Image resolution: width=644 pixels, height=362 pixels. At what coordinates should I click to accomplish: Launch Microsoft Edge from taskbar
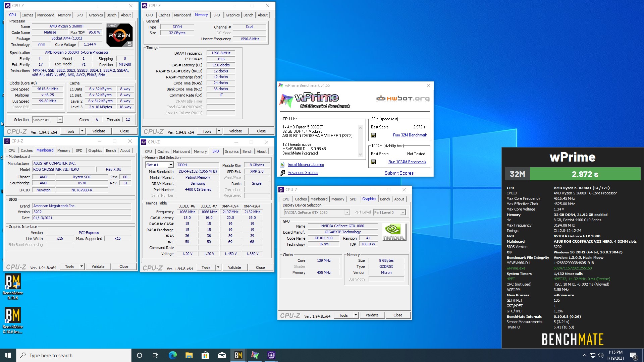(x=172, y=355)
